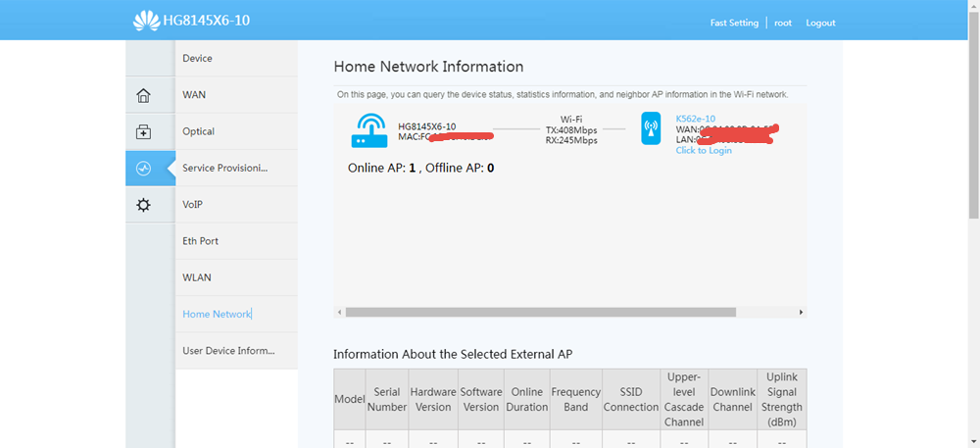Open the Eth Port menu item
980x448 pixels.
pyautogui.click(x=236, y=241)
